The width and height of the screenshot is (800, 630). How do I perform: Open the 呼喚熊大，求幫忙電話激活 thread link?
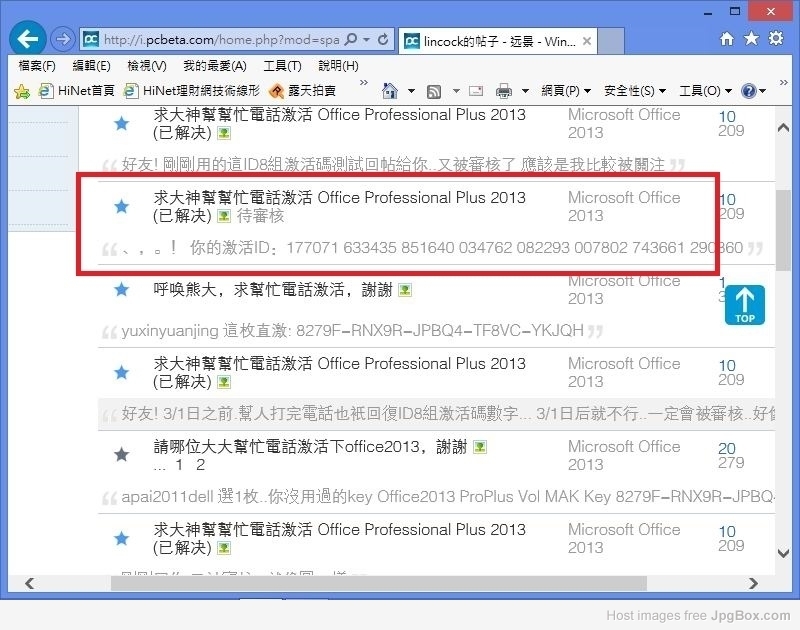[x=272, y=289]
